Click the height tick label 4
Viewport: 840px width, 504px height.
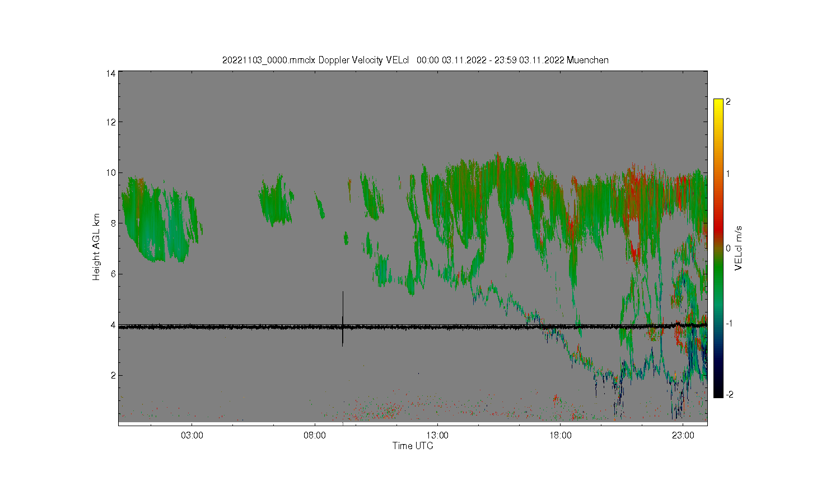click(114, 325)
